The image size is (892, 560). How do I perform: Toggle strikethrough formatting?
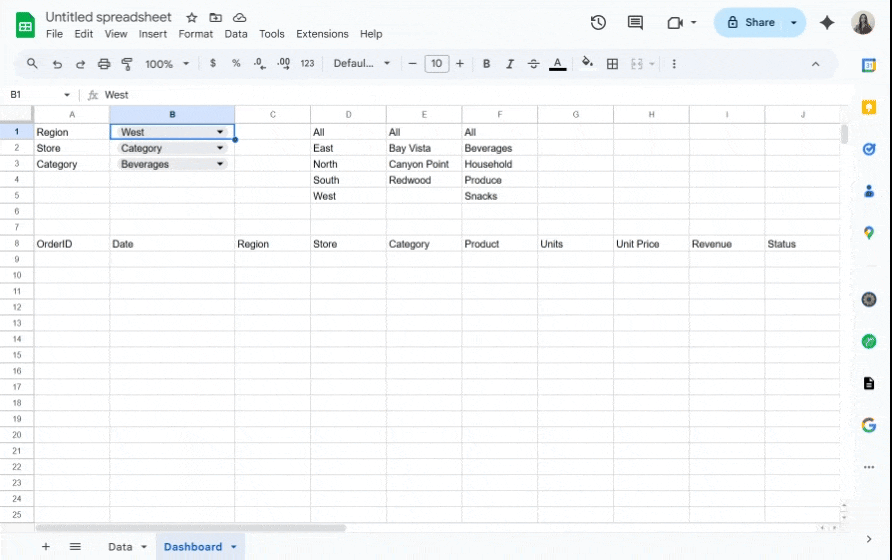coord(533,64)
